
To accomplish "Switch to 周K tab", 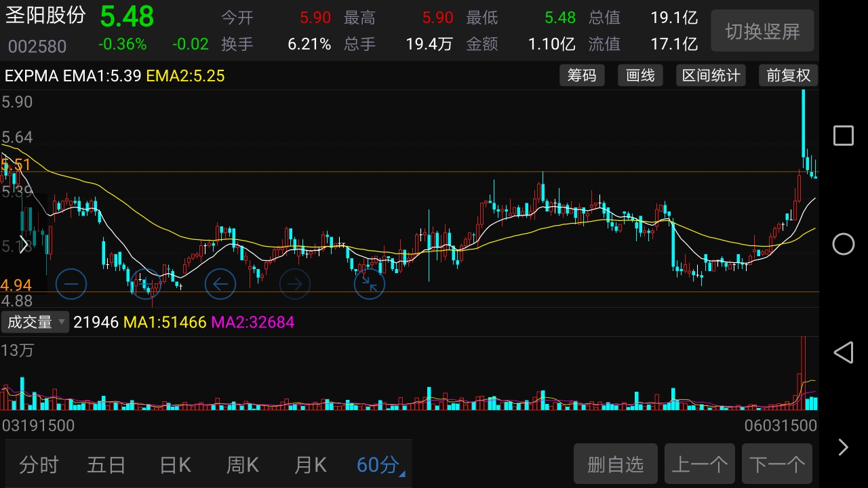I will coord(243,465).
